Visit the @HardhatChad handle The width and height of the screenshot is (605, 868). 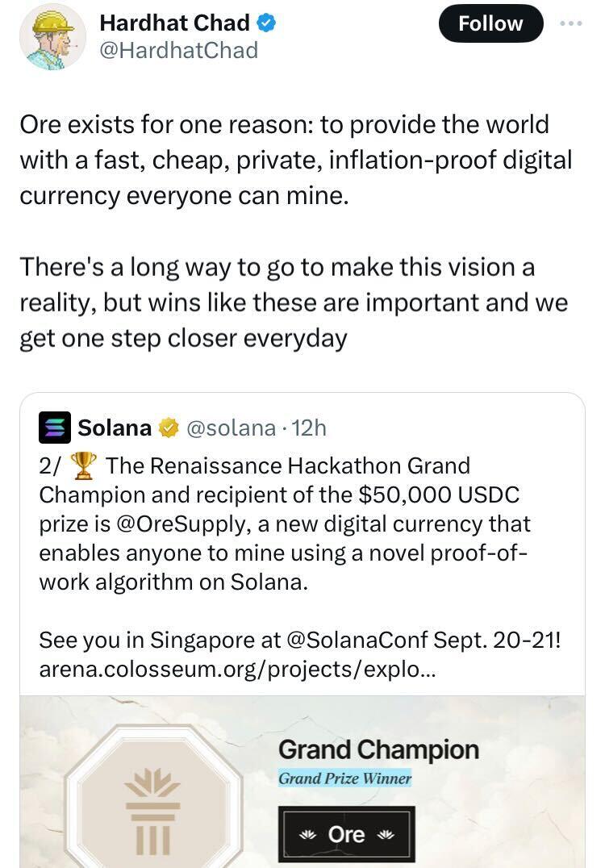178,50
